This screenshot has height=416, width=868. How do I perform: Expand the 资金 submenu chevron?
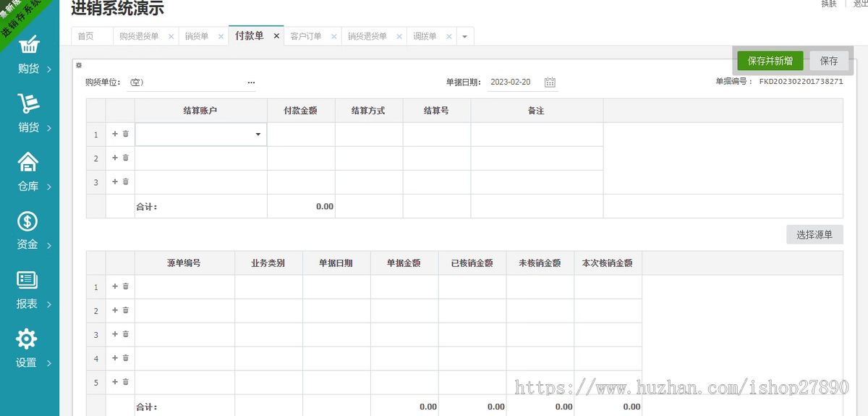point(49,245)
